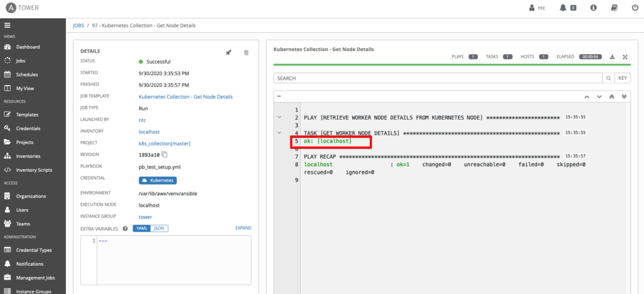The image size is (644, 294).
Task: Open Organizations in sidebar
Action: (33, 196)
